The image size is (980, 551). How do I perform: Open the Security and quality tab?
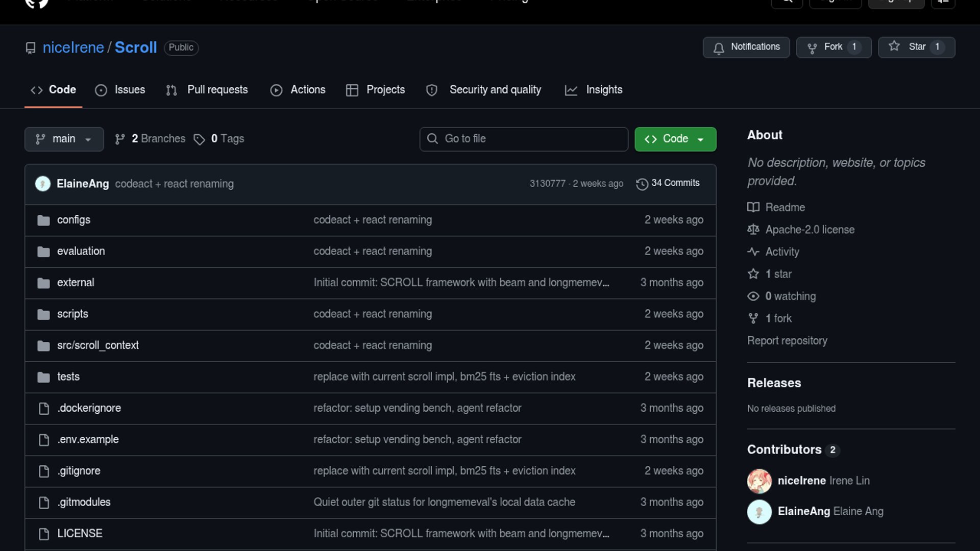[483, 90]
